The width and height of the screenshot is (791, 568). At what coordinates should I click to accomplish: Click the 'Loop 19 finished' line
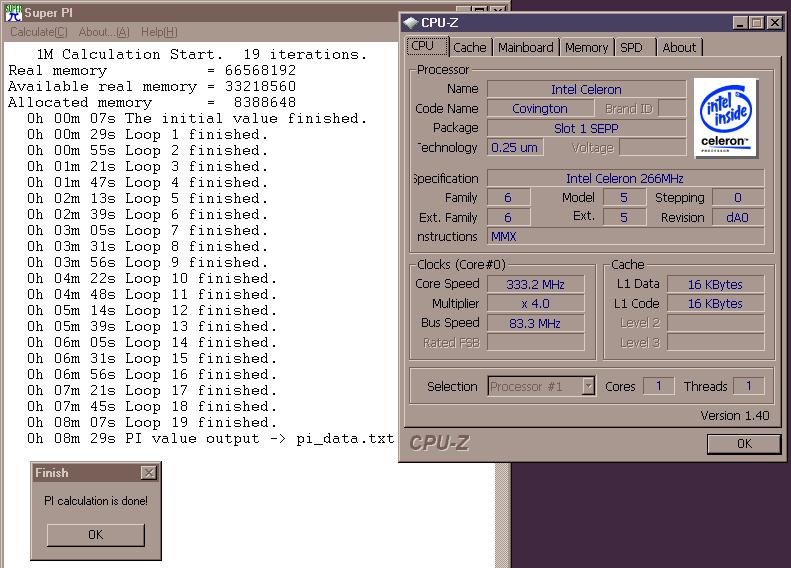(152, 422)
